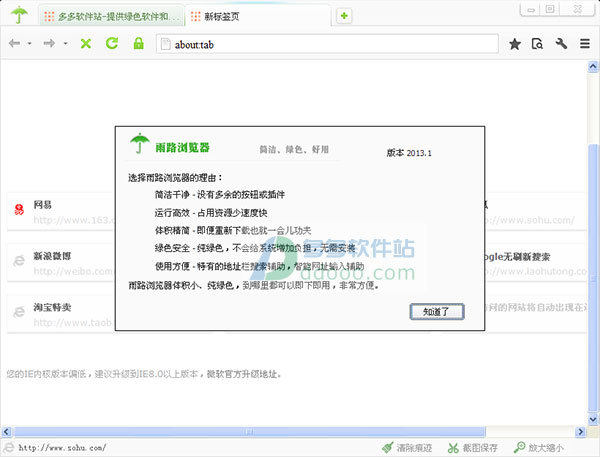The image size is (600, 457).
Task: Add a new tab with plus button
Action: coord(344,16)
